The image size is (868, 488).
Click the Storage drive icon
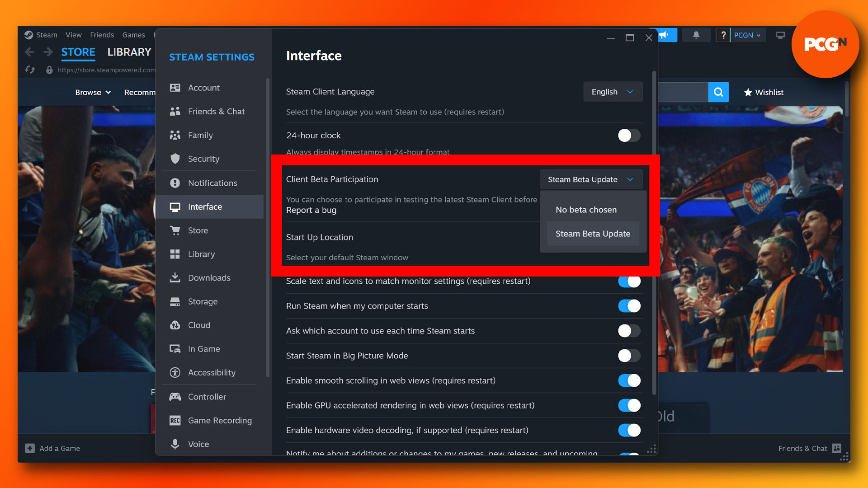175,301
